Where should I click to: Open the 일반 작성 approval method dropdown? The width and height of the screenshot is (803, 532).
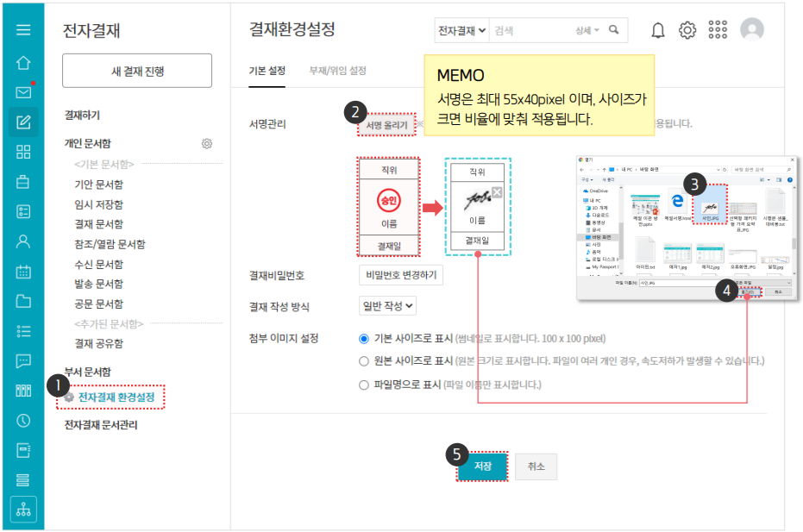[387, 305]
